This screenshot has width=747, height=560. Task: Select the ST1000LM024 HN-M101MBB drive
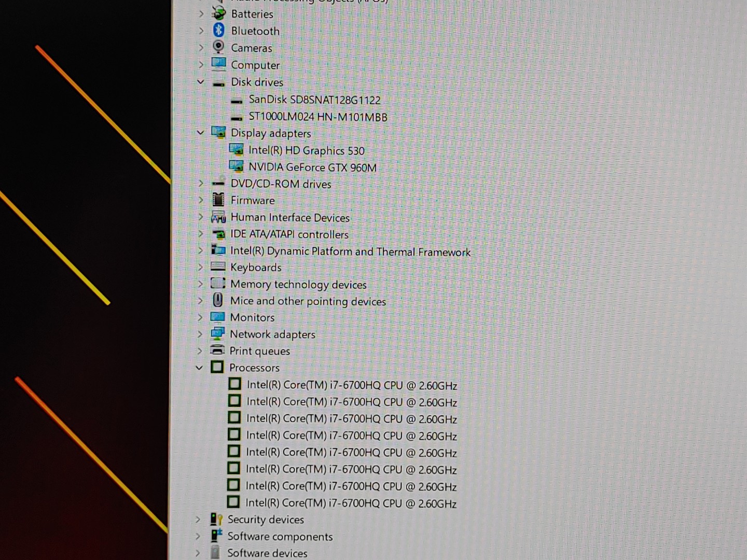(x=317, y=117)
